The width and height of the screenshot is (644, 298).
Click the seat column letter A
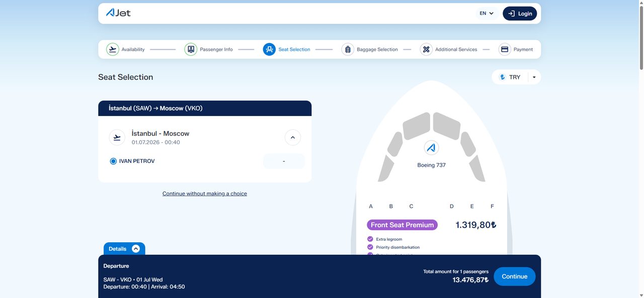(x=371, y=206)
